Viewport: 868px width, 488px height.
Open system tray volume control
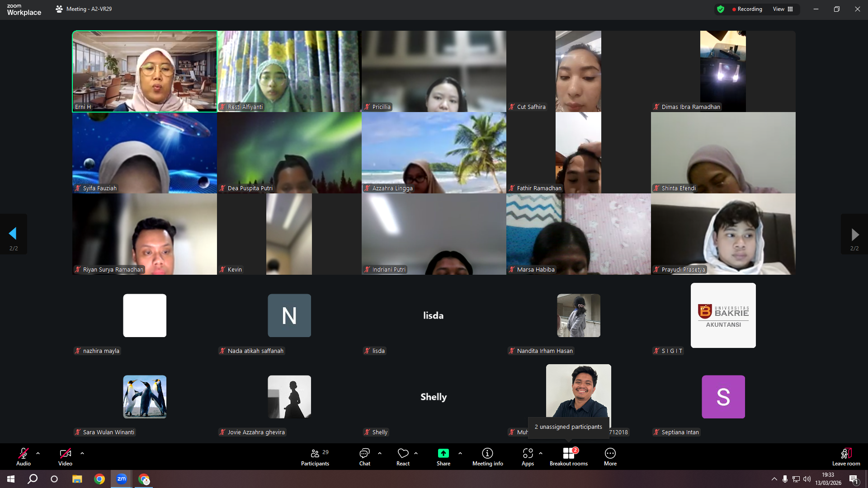pyautogui.click(x=807, y=479)
